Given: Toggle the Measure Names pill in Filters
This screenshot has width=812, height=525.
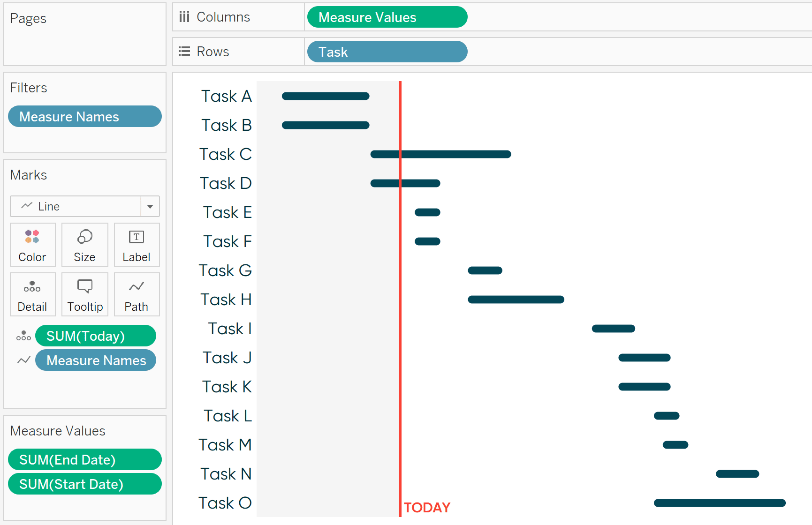Looking at the screenshot, I should pos(84,116).
